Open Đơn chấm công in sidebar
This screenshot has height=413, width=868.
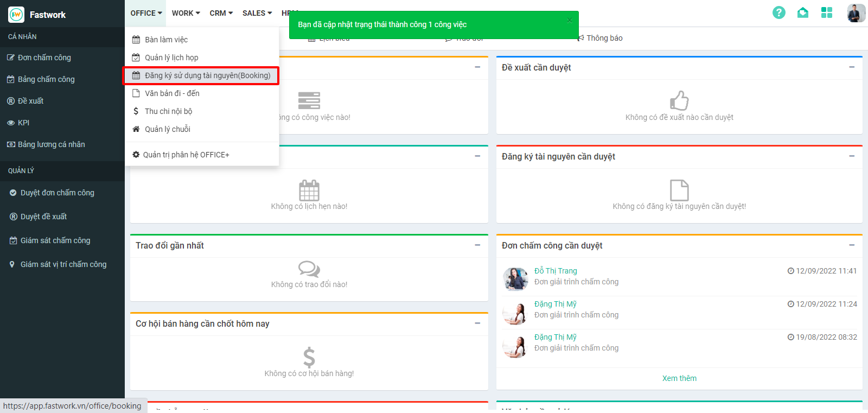(x=44, y=58)
